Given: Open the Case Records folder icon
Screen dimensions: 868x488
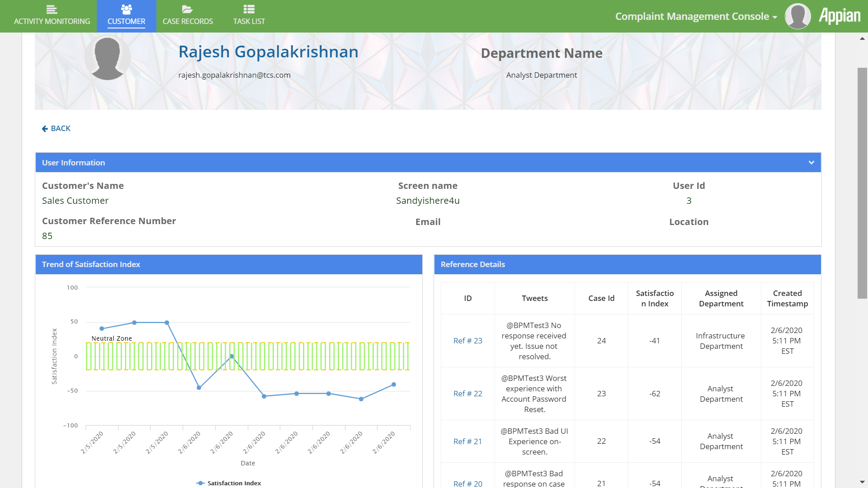Looking at the screenshot, I should [187, 9].
